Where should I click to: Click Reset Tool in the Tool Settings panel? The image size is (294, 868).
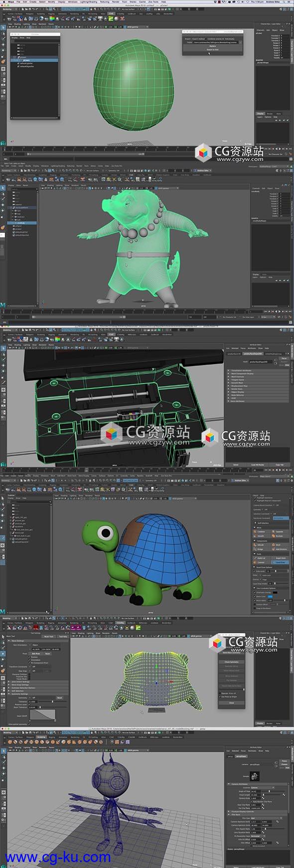48,637
